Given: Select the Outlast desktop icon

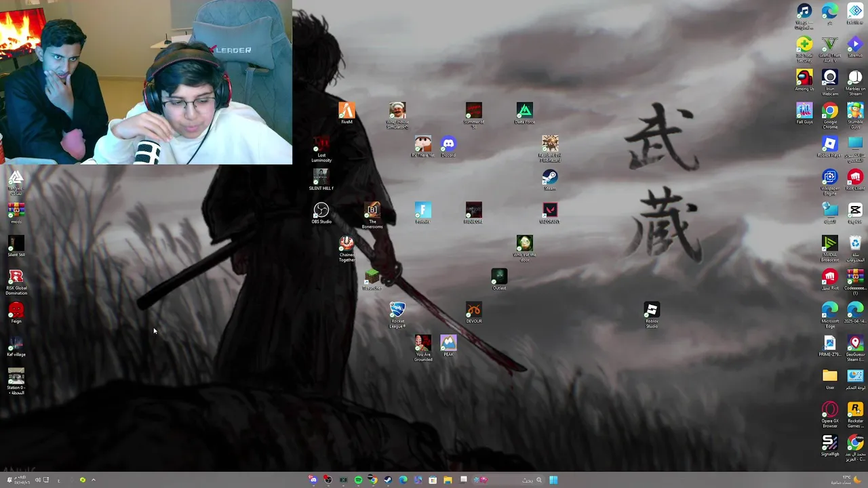Looking at the screenshot, I should pyautogui.click(x=499, y=279).
